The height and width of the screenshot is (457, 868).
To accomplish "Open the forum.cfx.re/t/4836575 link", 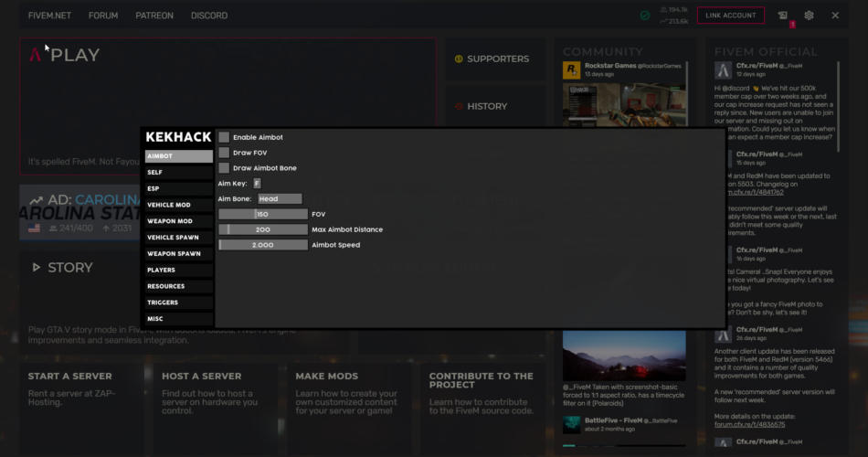I will pyautogui.click(x=749, y=424).
